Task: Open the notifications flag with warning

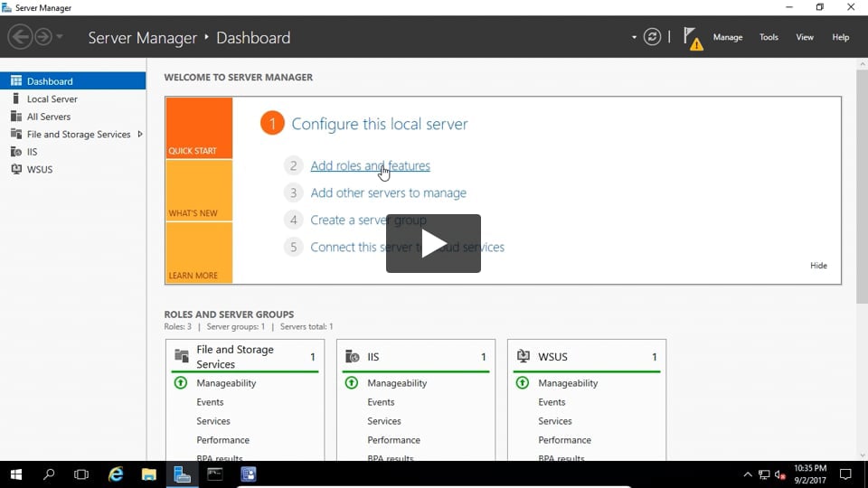Action: (x=693, y=38)
